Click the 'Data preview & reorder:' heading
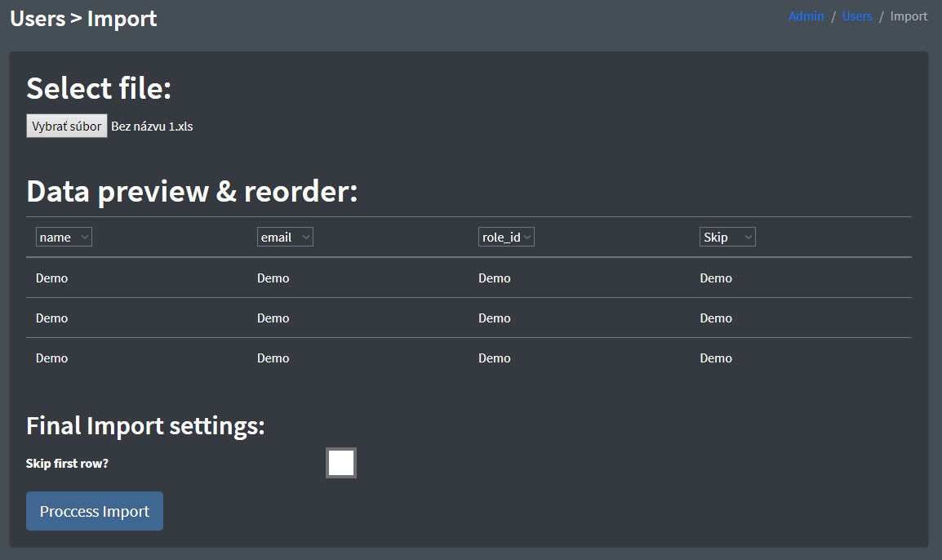 pyautogui.click(x=192, y=191)
